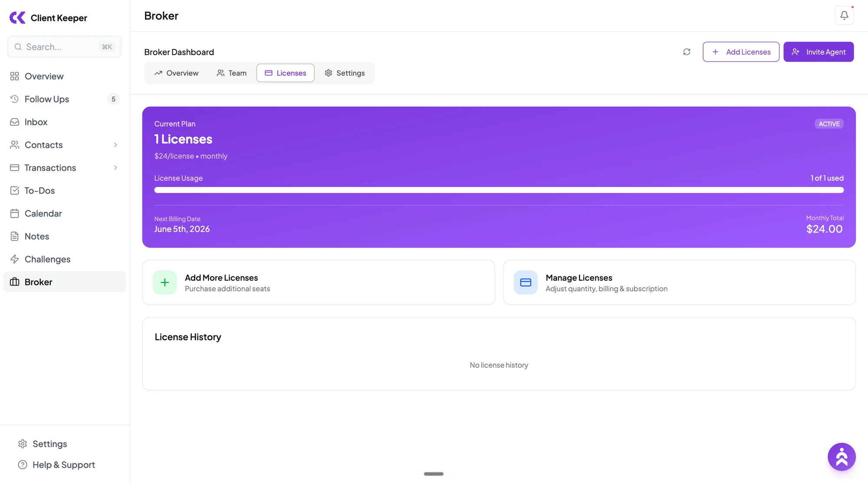
Task: Click the Search input field
Action: tap(65, 47)
